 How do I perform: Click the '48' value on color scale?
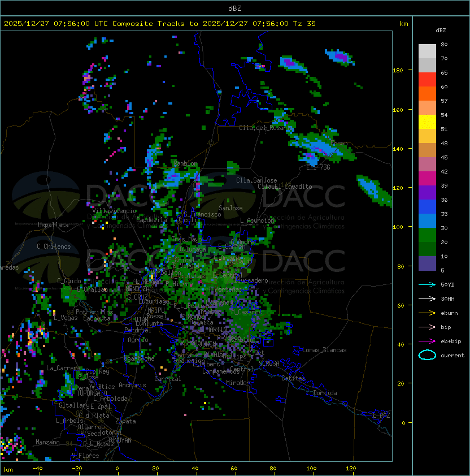click(x=444, y=143)
